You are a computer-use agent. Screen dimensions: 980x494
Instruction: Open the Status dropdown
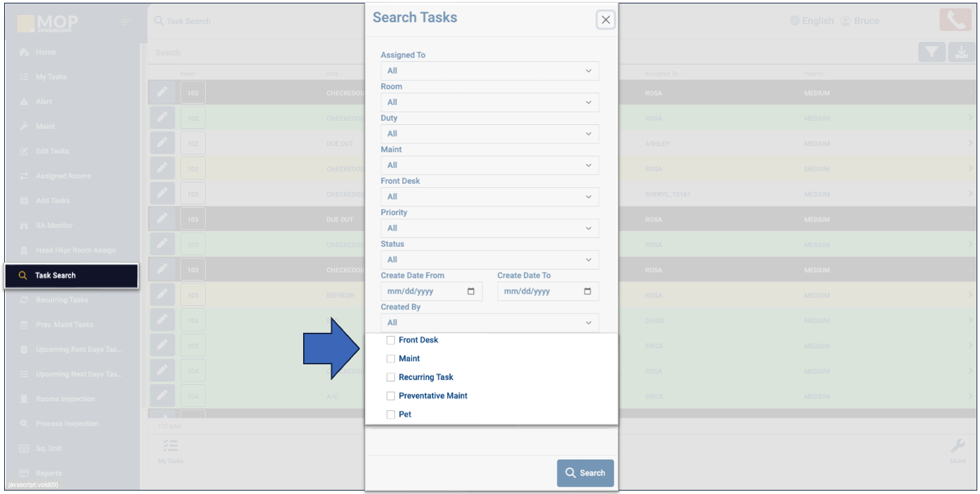tap(490, 259)
